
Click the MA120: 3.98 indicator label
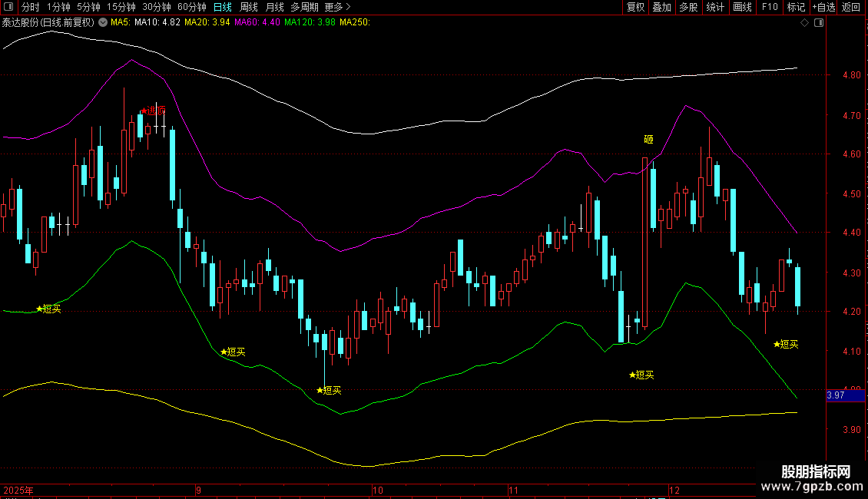(310, 22)
